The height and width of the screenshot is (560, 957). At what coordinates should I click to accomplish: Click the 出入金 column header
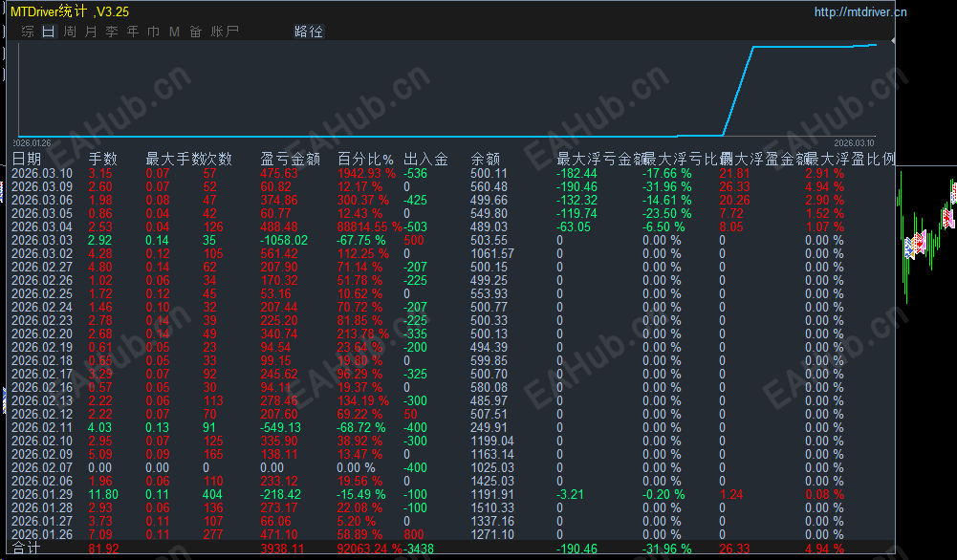(426, 160)
